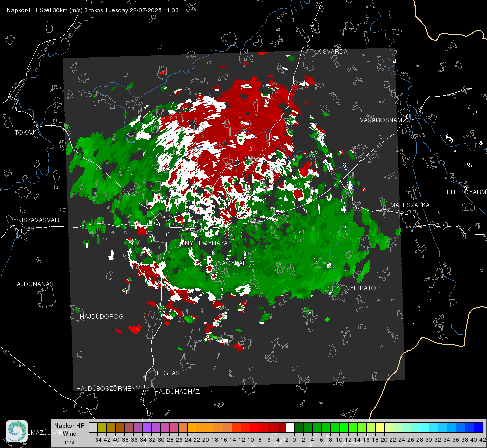The height and width of the screenshot is (448, 487).
Task: Select the TOKAJ label on the map
Action: (24, 133)
